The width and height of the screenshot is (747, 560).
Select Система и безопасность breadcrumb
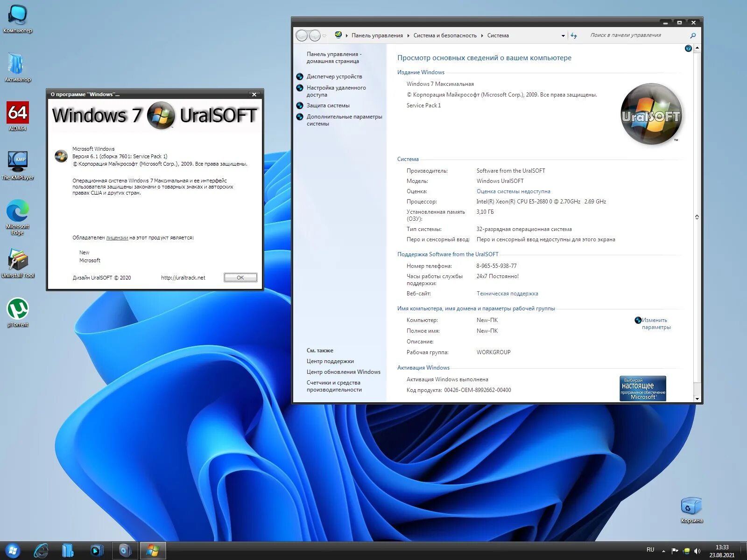pyautogui.click(x=445, y=35)
